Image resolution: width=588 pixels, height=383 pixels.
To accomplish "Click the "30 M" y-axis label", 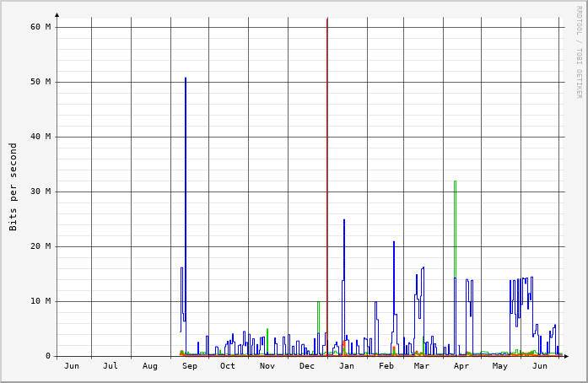I will [x=40, y=191].
